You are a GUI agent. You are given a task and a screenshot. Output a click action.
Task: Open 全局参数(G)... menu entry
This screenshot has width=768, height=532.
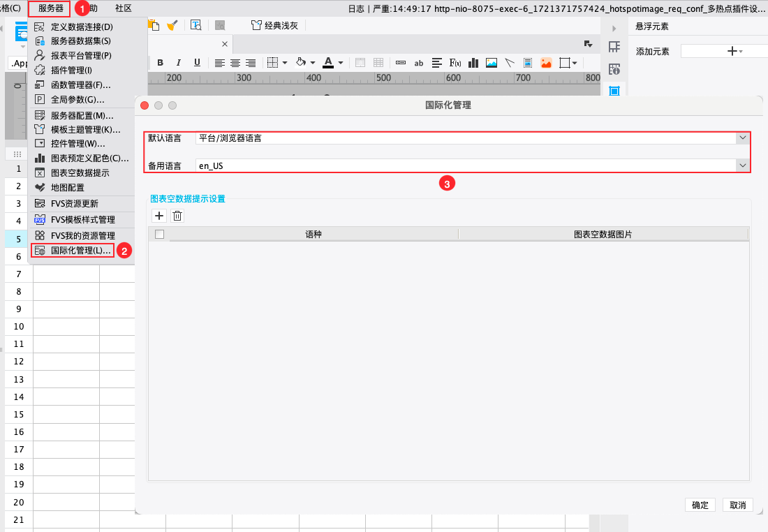tap(81, 99)
